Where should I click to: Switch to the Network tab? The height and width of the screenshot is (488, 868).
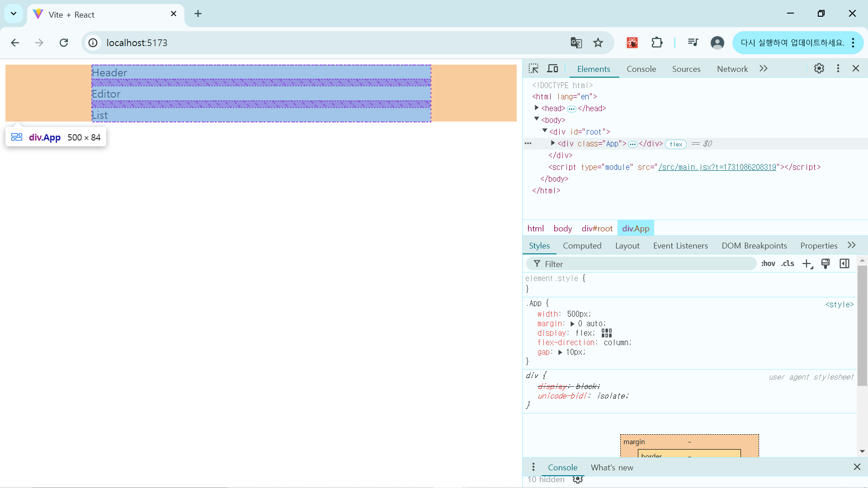tap(732, 69)
